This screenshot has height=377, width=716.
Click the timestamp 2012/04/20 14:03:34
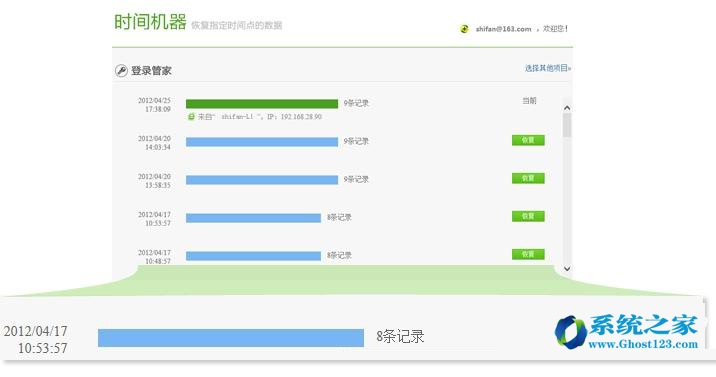pos(154,142)
